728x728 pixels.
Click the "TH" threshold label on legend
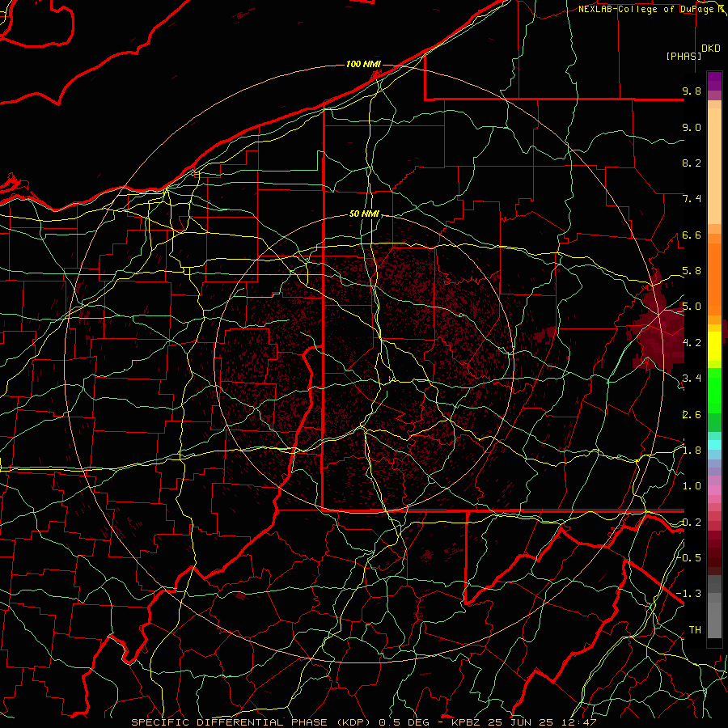(x=695, y=630)
